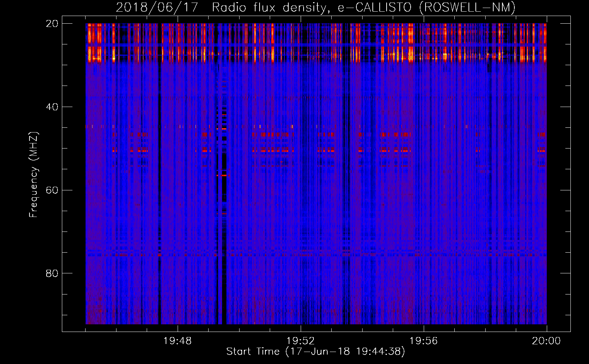Select the 20:00 time tick label

[x=546, y=341]
